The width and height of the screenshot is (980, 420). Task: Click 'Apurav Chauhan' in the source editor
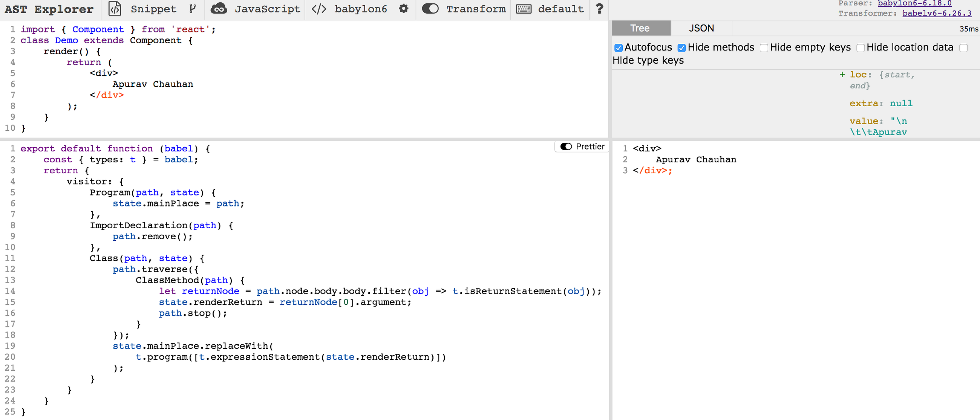[153, 84]
